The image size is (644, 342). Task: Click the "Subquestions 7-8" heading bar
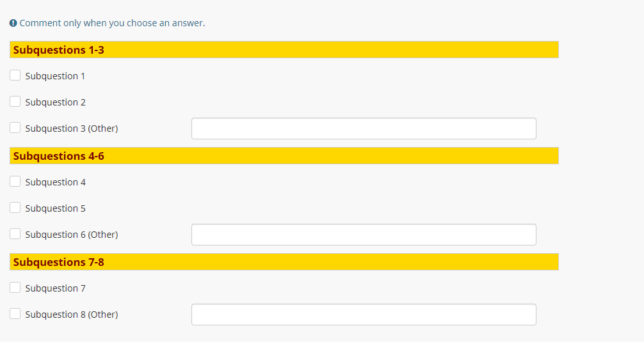pyautogui.click(x=284, y=262)
